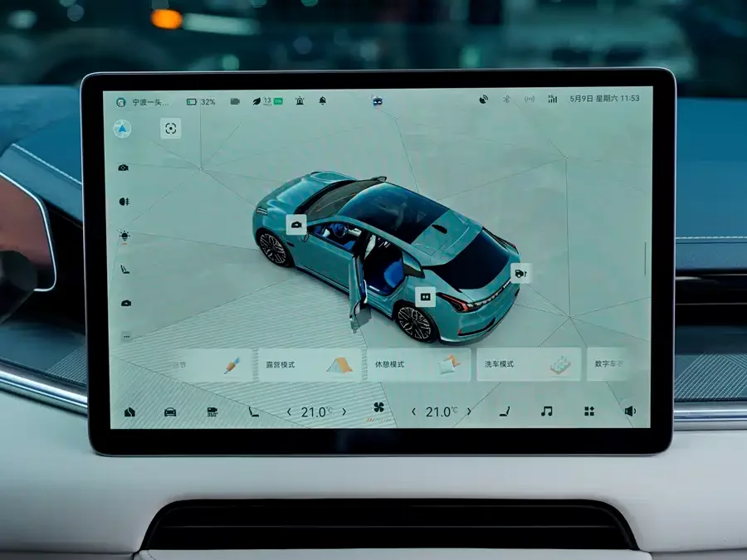Select the car trunk sidebar icon

[x=126, y=304]
